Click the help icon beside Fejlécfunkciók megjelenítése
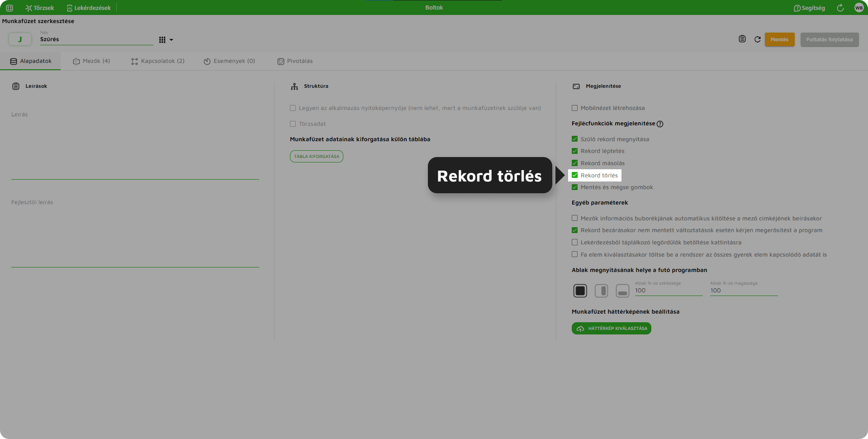 (660, 124)
